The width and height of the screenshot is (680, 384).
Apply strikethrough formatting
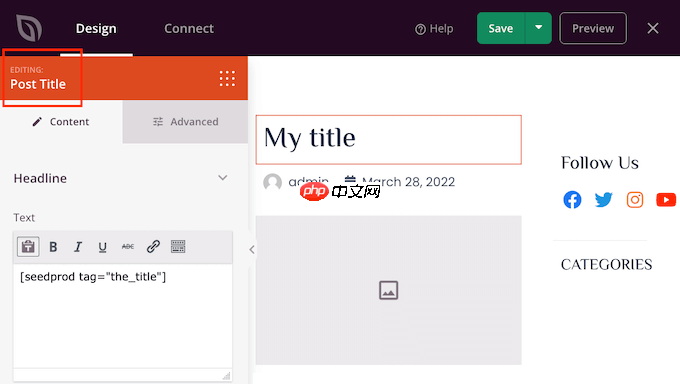click(x=128, y=246)
